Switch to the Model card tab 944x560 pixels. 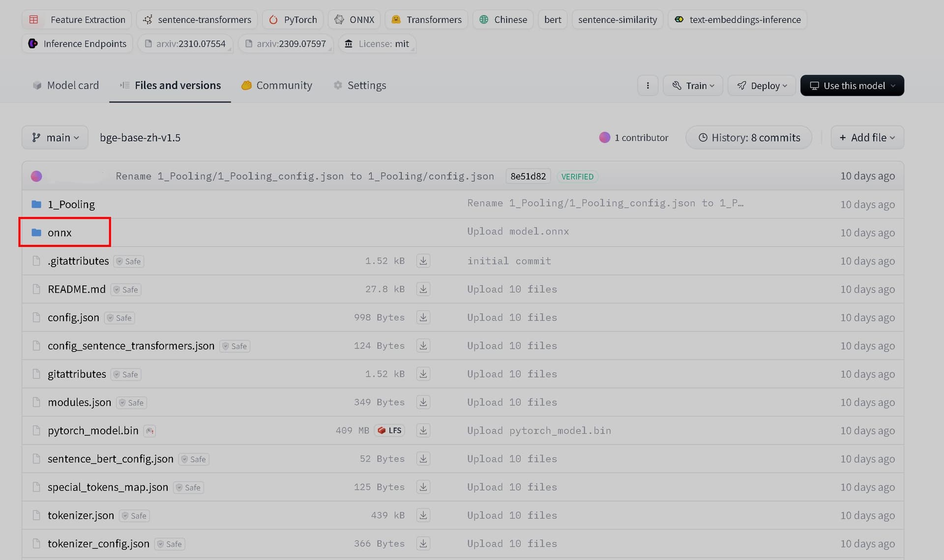tap(66, 85)
